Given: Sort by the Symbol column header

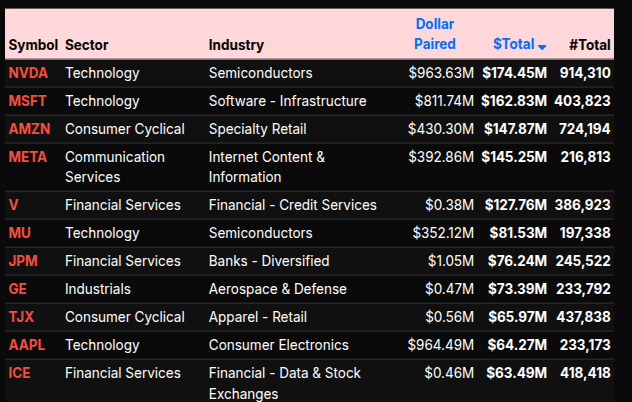Looking at the screenshot, I should coord(32,44).
